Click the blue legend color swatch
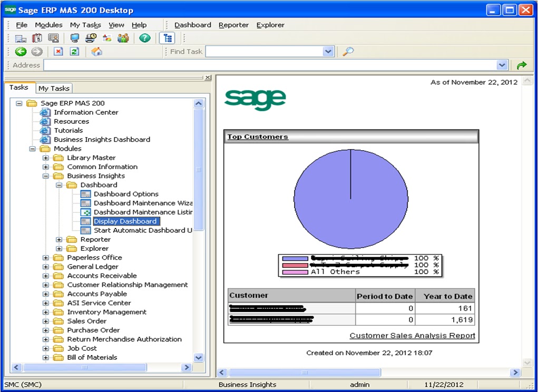The width and height of the screenshot is (538, 392). point(295,259)
